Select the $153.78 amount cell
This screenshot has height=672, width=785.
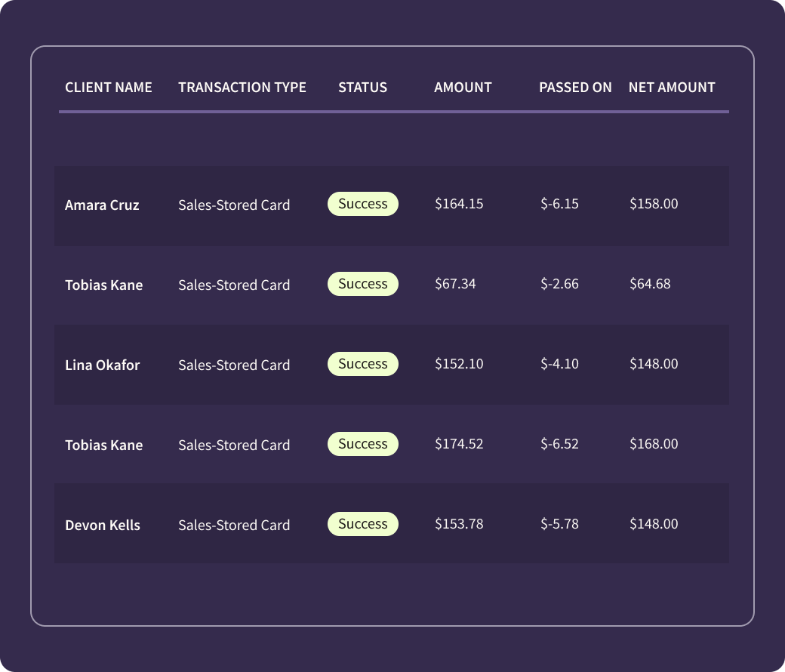pos(459,524)
